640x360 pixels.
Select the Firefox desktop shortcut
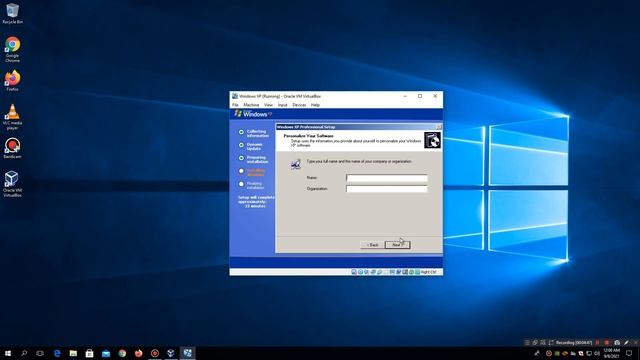12,80
